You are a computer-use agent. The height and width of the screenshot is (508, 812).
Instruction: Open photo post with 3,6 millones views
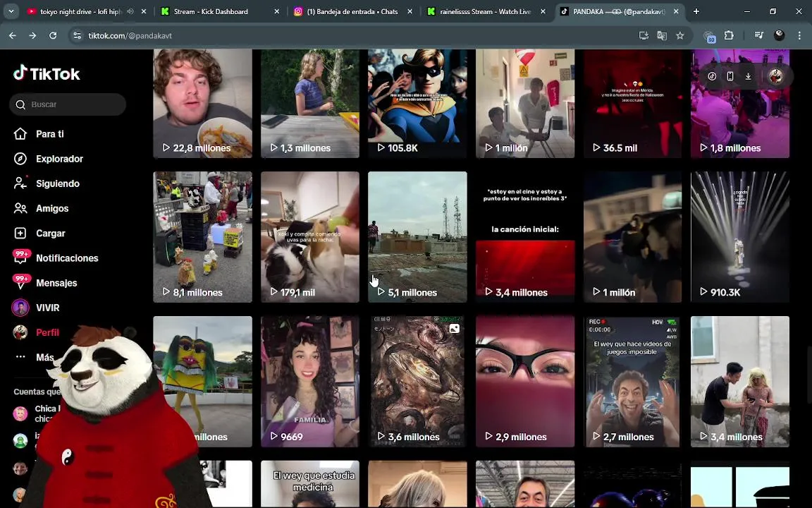(417, 382)
